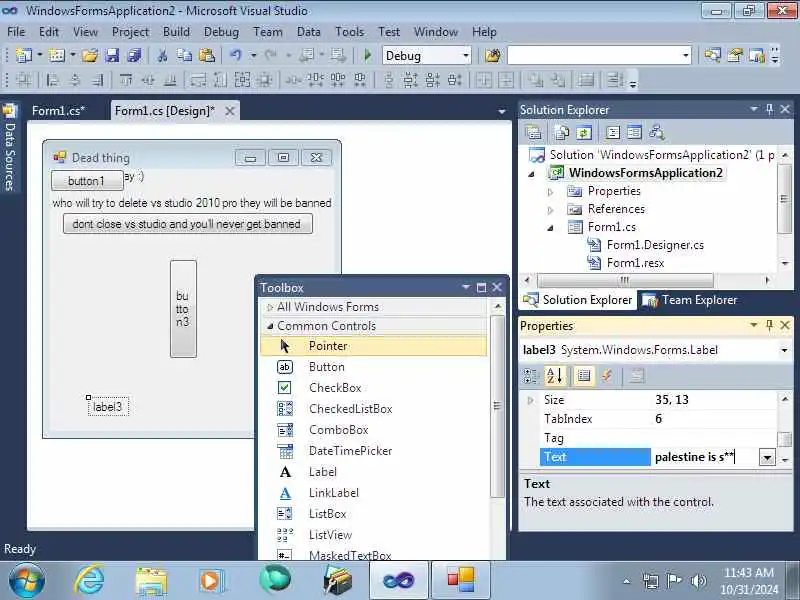The width and height of the screenshot is (800, 600).
Task: Click the Paste toolbar icon
Action: (207, 55)
